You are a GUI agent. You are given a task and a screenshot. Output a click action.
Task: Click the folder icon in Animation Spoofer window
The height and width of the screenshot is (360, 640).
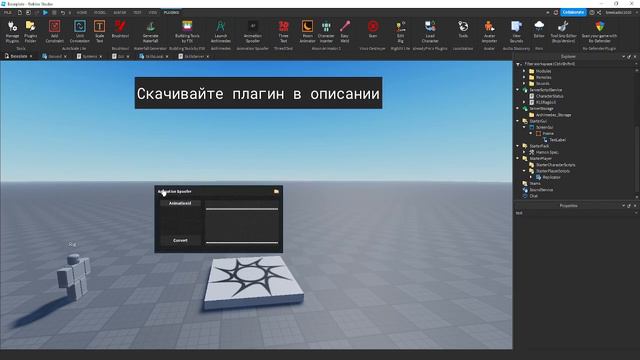click(x=276, y=191)
